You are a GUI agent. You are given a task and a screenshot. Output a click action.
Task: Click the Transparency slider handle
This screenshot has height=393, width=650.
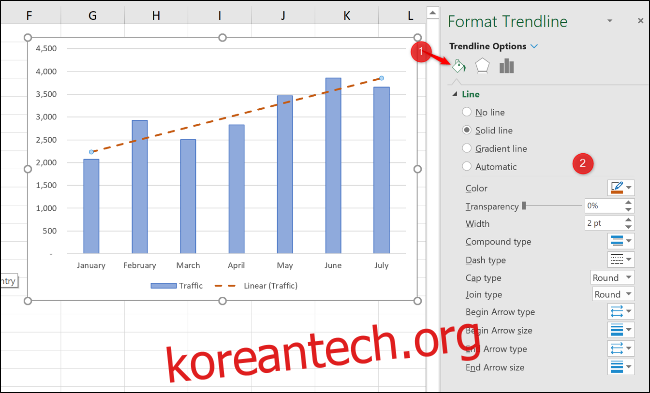pyautogui.click(x=524, y=206)
